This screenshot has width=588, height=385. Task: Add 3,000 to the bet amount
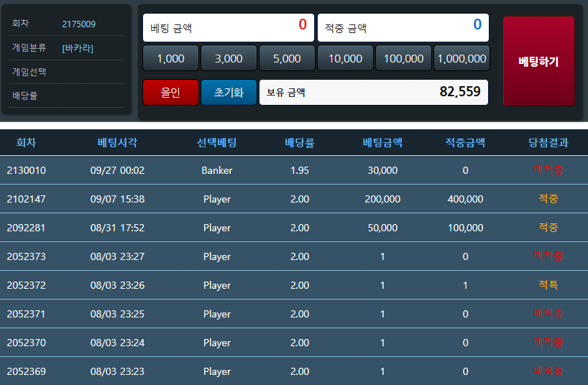pos(229,58)
